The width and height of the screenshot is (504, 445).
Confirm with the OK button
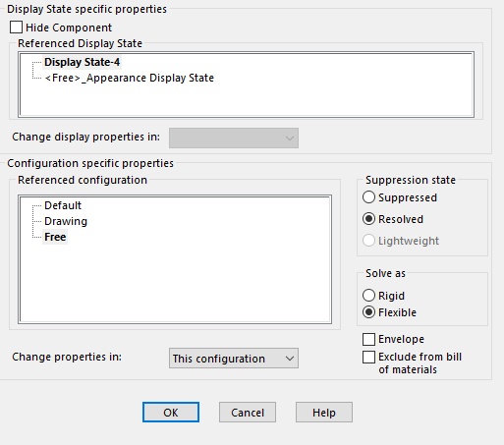(171, 413)
